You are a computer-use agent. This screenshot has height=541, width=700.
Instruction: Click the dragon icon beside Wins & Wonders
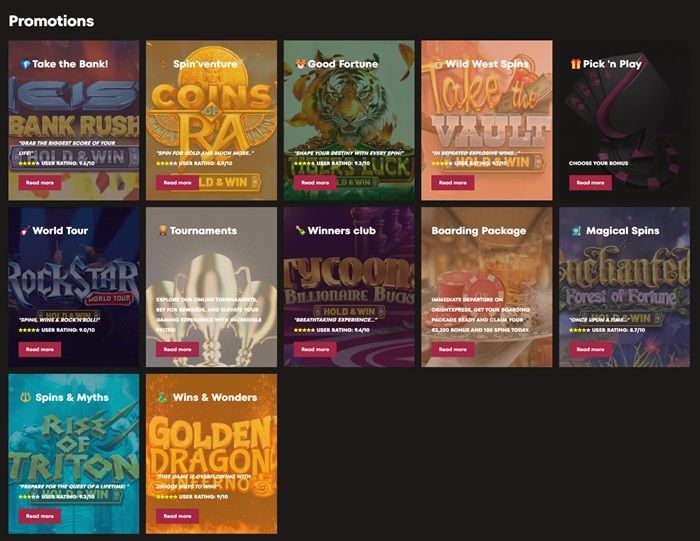(163, 397)
